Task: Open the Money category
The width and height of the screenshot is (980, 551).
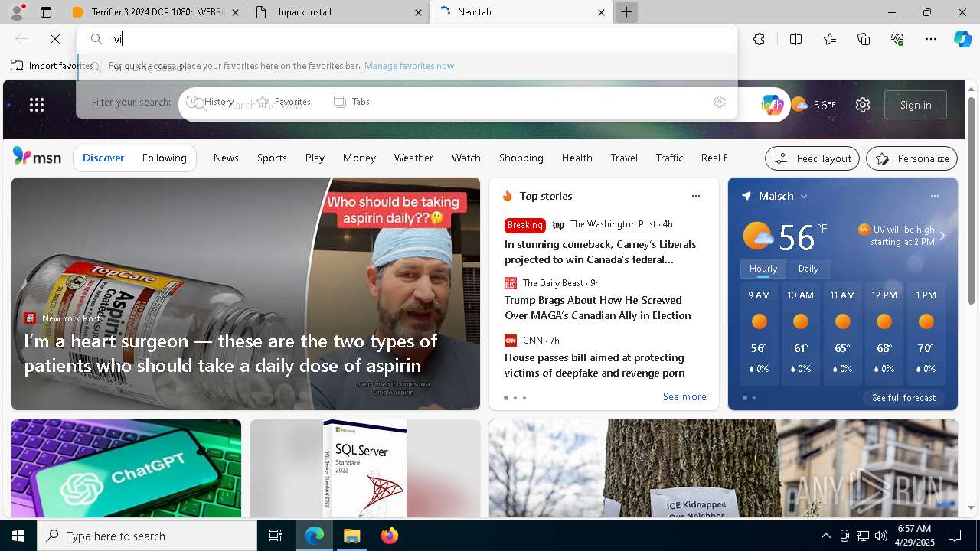Action: pos(359,158)
